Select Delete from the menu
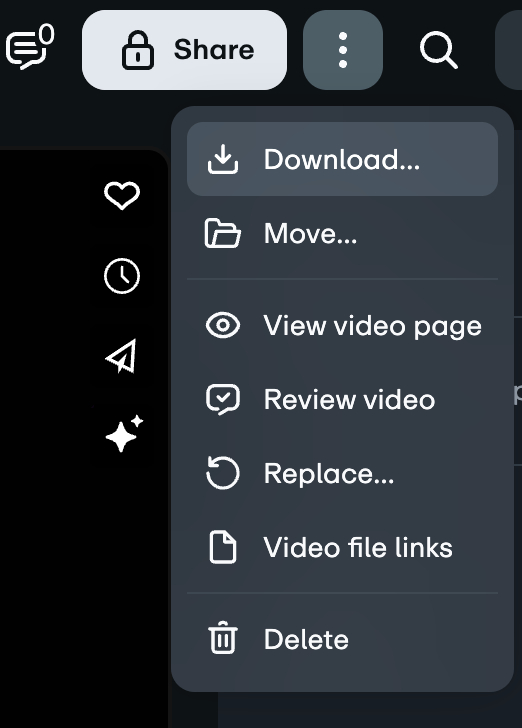This screenshot has width=522, height=728. point(342,639)
